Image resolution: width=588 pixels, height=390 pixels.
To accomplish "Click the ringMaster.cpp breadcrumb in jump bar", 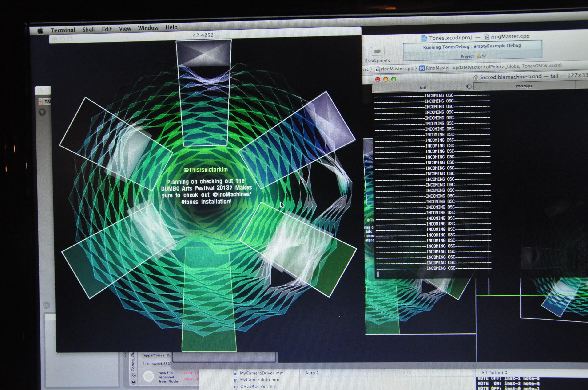I will (397, 69).
